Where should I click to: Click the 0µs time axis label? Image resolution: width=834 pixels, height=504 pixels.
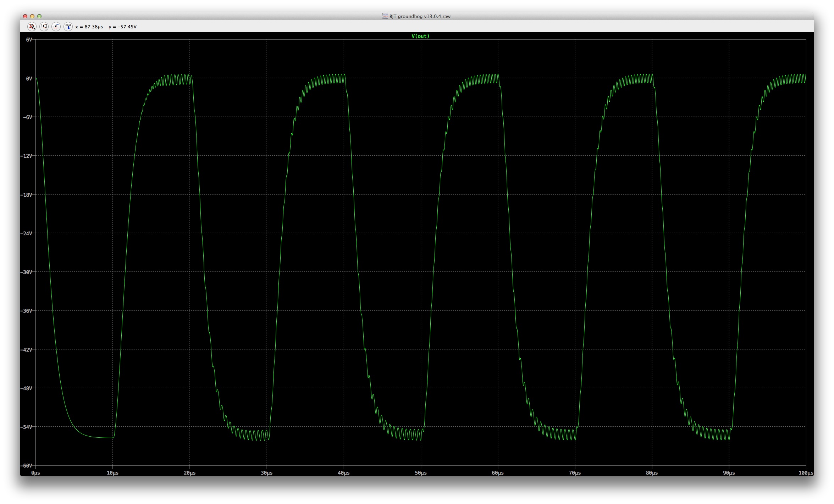point(35,473)
